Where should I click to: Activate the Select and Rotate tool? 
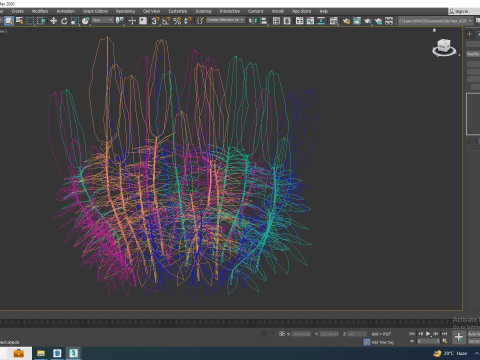(64, 21)
